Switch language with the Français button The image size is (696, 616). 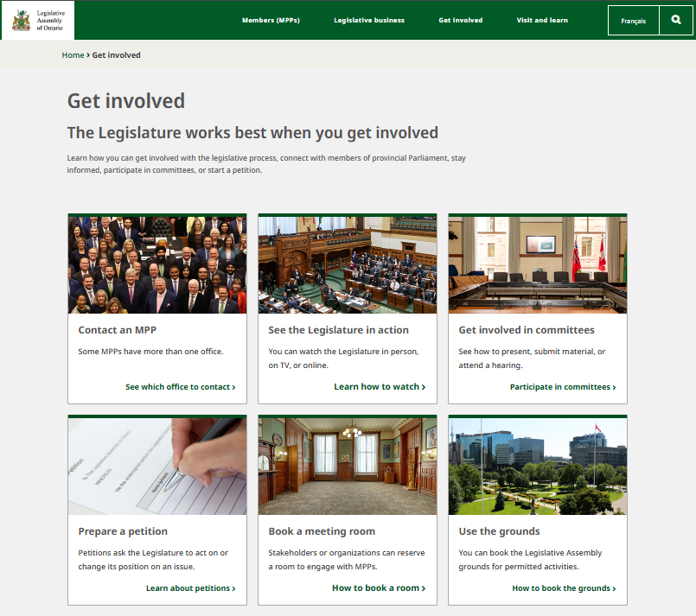pyautogui.click(x=633, y=20)
